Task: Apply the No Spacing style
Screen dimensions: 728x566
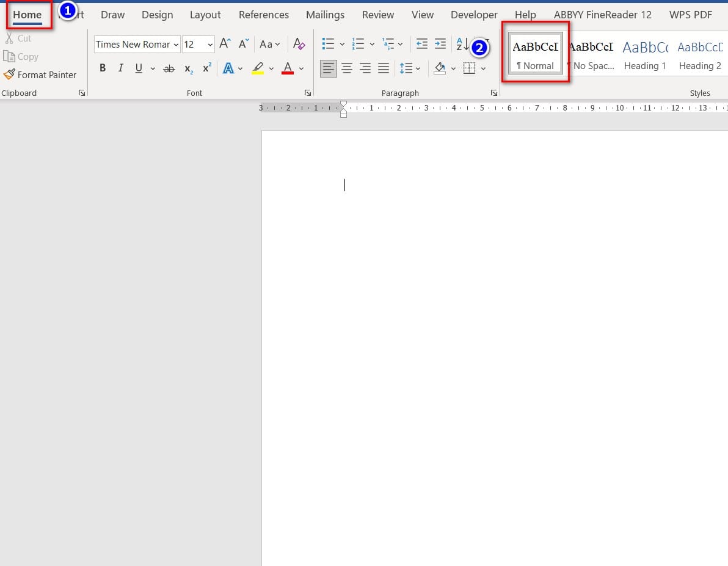Action: [591, 53]
